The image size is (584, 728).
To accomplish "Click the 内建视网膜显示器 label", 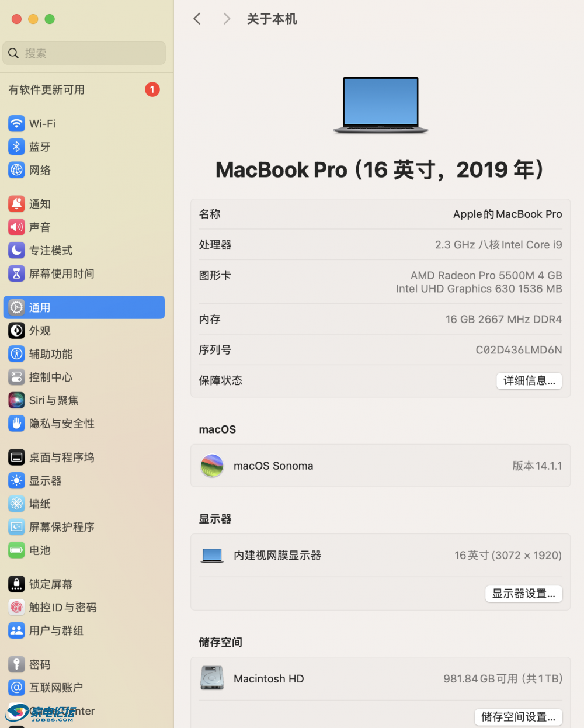I will (x=277, y=556).
